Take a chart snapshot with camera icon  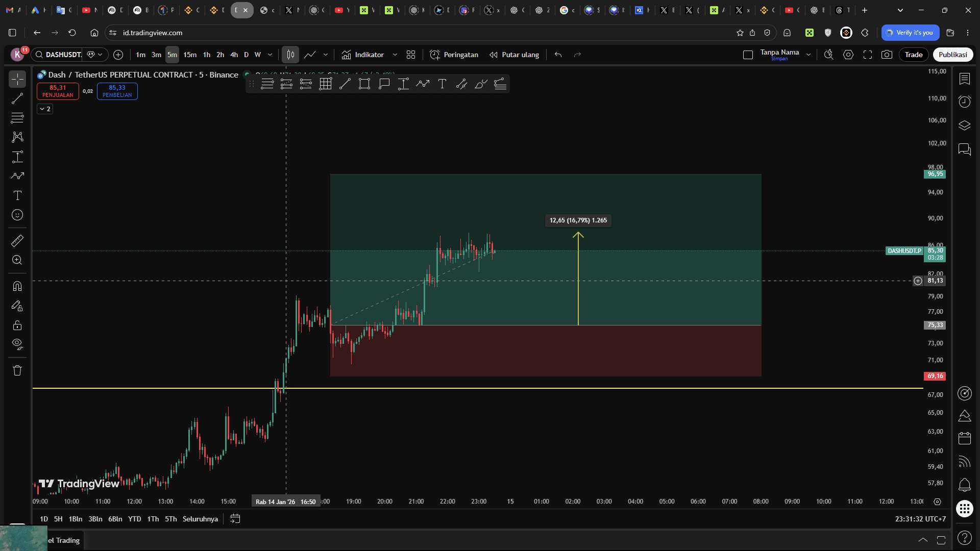pos(887,55)
